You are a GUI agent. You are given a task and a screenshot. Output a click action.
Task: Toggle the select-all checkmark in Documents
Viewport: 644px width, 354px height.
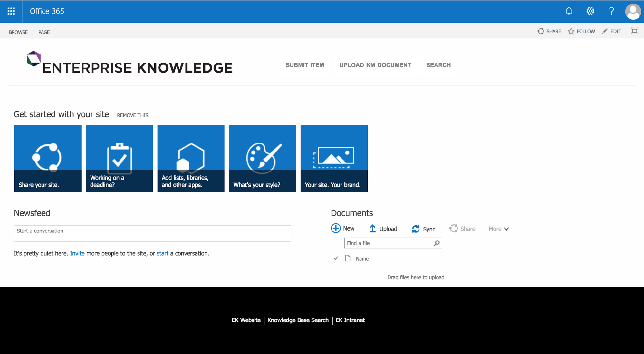(x=336, y=258)
